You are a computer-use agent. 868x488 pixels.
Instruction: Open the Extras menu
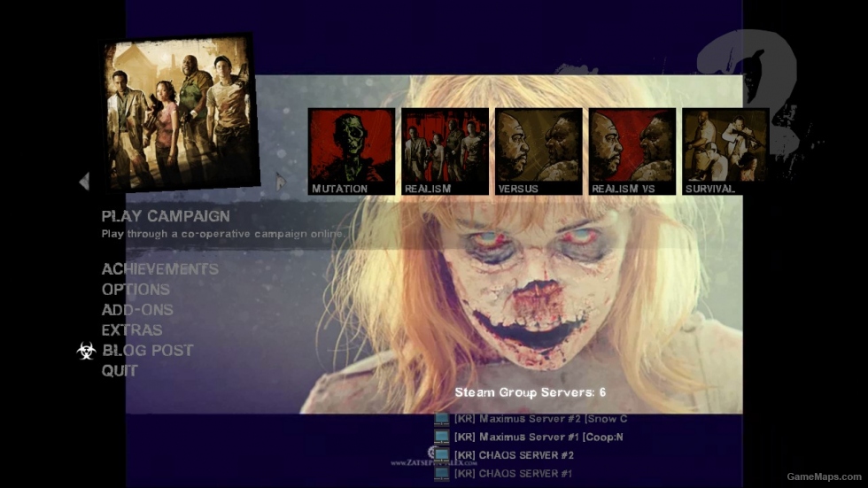(132, 330)
